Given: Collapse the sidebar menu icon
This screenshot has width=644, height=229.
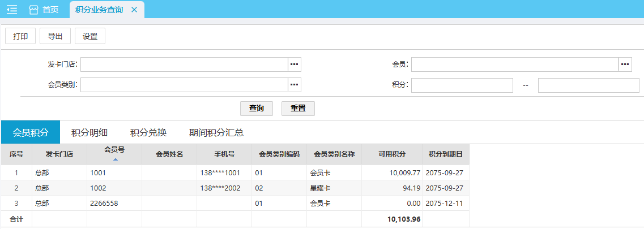Looking at the screenshot, I should (12, 10).
